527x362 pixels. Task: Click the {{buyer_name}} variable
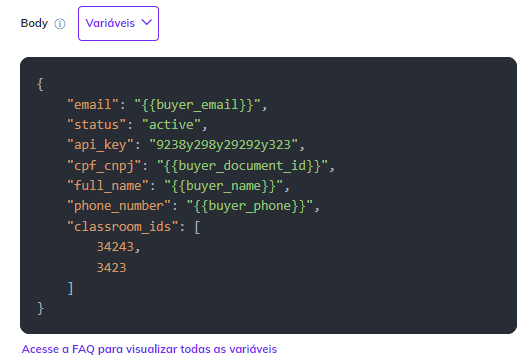tap(224, 186)
